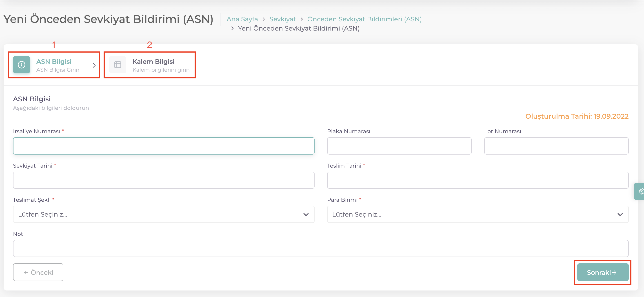Viewport: 644px width, 297px height.
Task: Expand the Para Birimi dropdown arrow
Action: 620,215
